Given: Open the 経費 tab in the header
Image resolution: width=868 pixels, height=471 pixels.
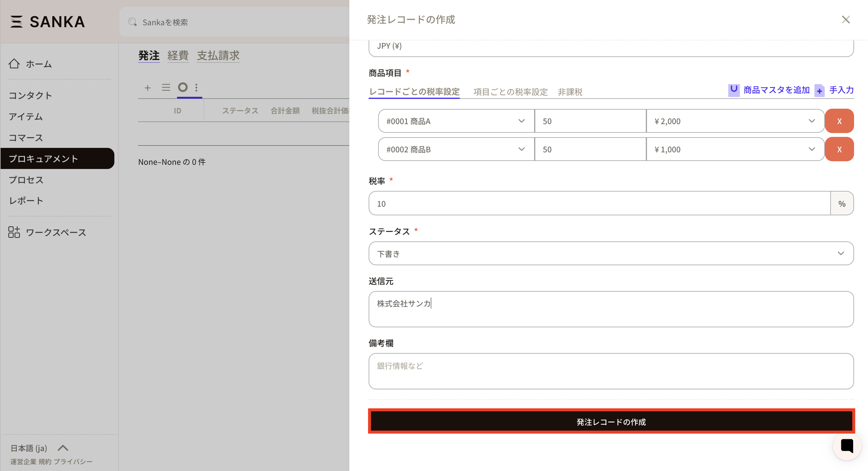Looking at the screenshot, I should coord(178,55).
